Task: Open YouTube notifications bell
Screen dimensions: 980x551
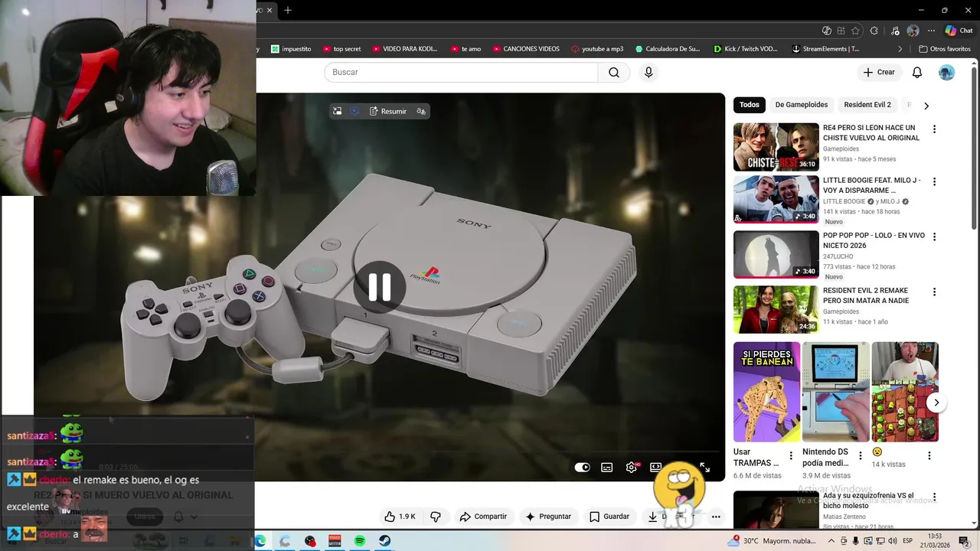Action: click(x=916, y=73)
